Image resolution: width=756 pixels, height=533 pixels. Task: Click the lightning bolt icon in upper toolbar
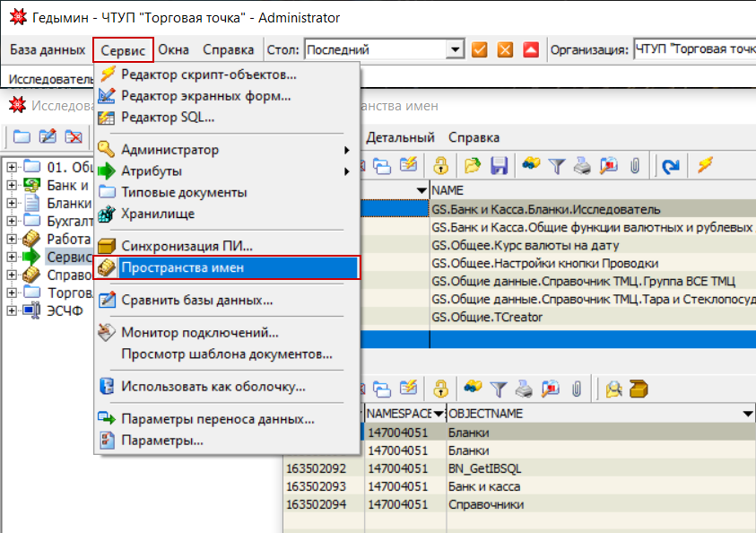click(705, 165)
